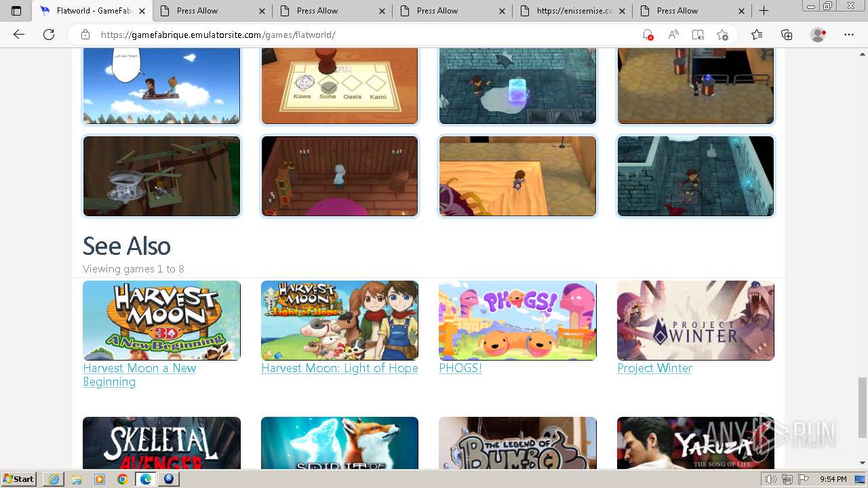Viewport: 868px width, 488px height.
Task: Open the Legend of Bum-bo cover image
Action: pyautogui.click(x=517, y=443)
